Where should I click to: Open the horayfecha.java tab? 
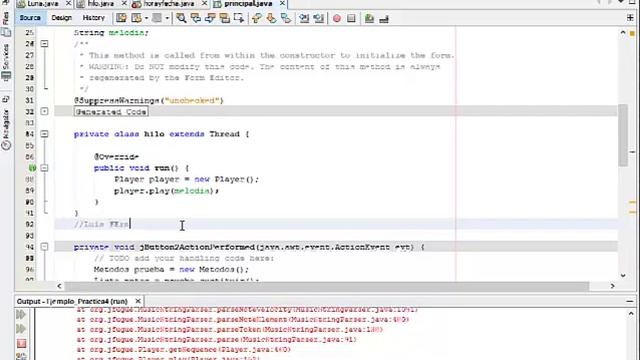pos(169,4)
